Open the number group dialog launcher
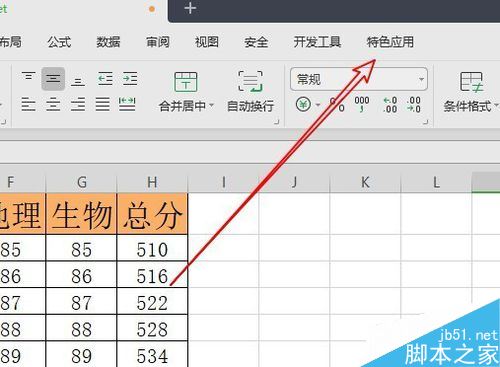 pos(425,122)
